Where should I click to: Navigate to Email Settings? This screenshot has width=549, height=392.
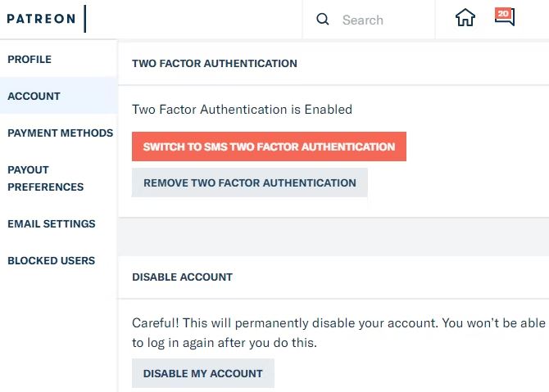51,223
